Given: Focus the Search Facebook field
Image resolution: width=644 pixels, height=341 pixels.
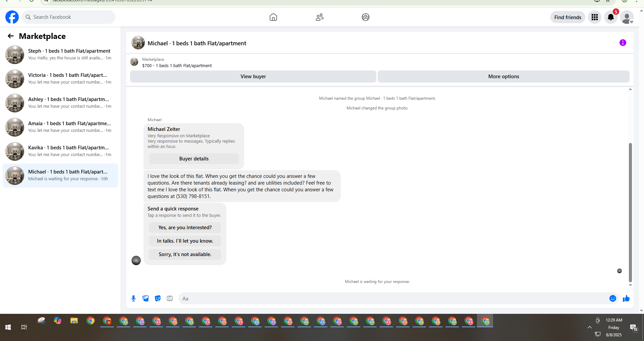Looking at the screenshot, I should 68,17.
